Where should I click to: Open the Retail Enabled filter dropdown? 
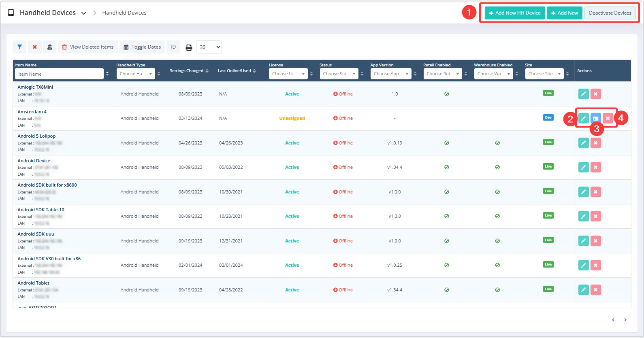[443, 74]
